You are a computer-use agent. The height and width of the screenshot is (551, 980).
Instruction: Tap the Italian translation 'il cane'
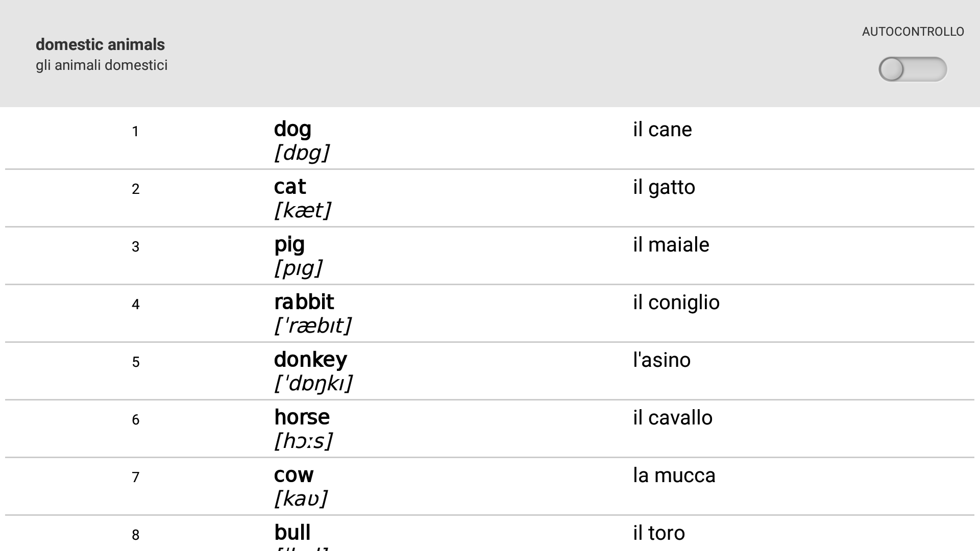pyautogui.click(x=662, y=130)
